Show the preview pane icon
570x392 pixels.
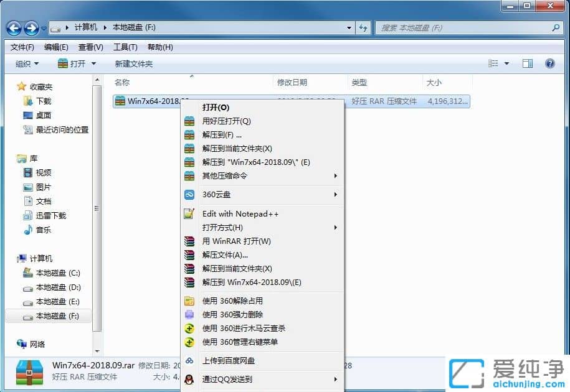pos(527,63)
